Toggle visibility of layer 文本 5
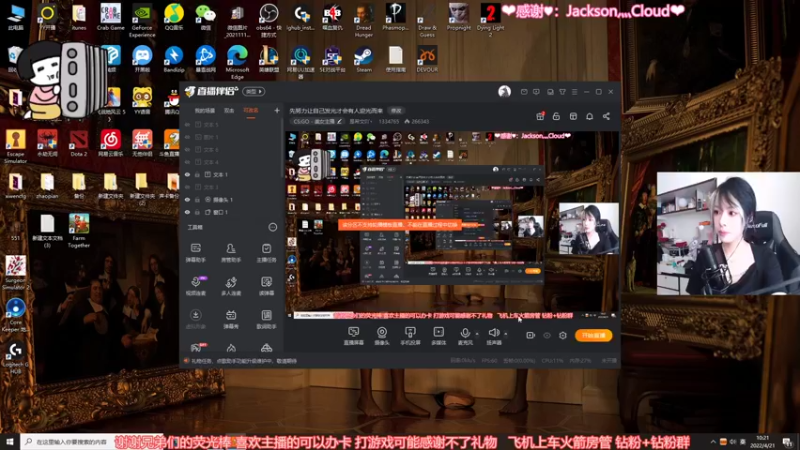 (187, 124)
